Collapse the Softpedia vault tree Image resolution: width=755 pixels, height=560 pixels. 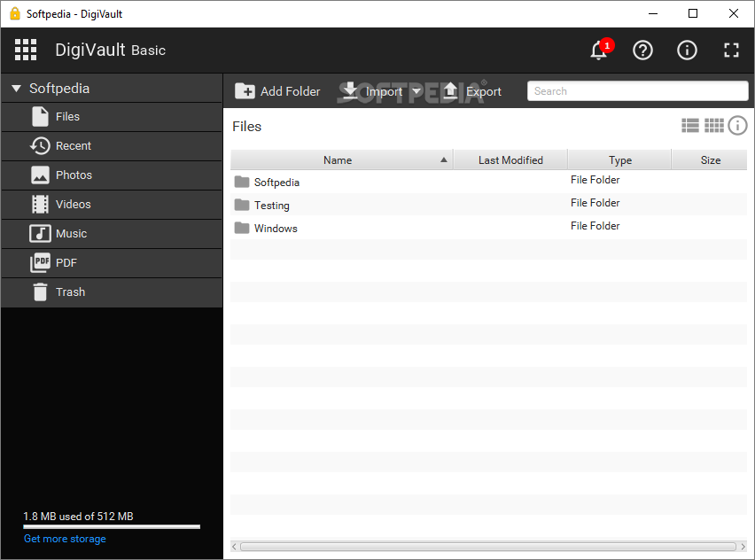(16, 89)
